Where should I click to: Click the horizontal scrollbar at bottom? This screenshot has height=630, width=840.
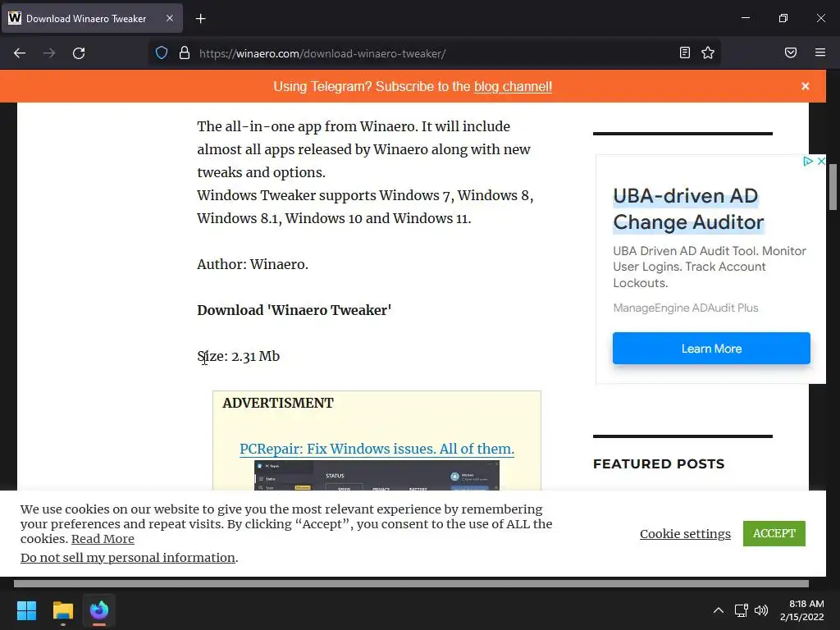point(411,583)
